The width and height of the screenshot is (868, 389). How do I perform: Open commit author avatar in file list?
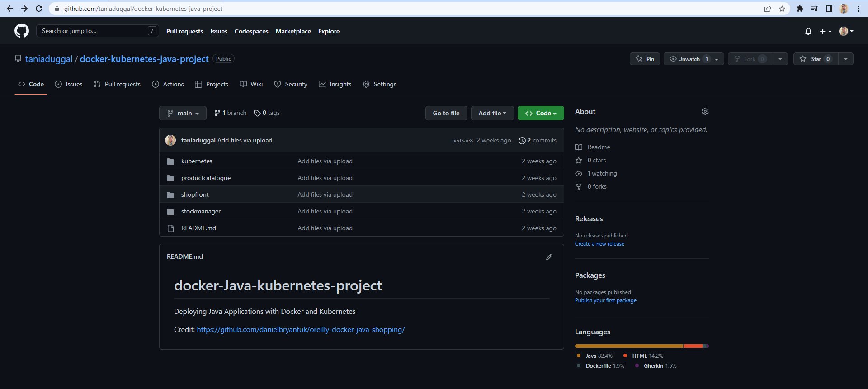click(x=170, y=140)
